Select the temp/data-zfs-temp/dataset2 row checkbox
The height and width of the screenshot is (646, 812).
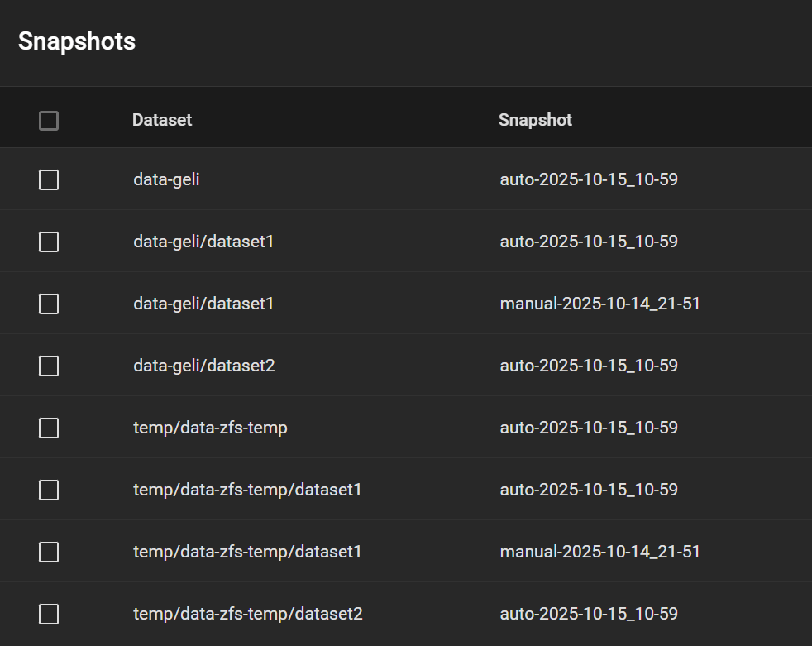pyautogui.click(x=49, y=614)
